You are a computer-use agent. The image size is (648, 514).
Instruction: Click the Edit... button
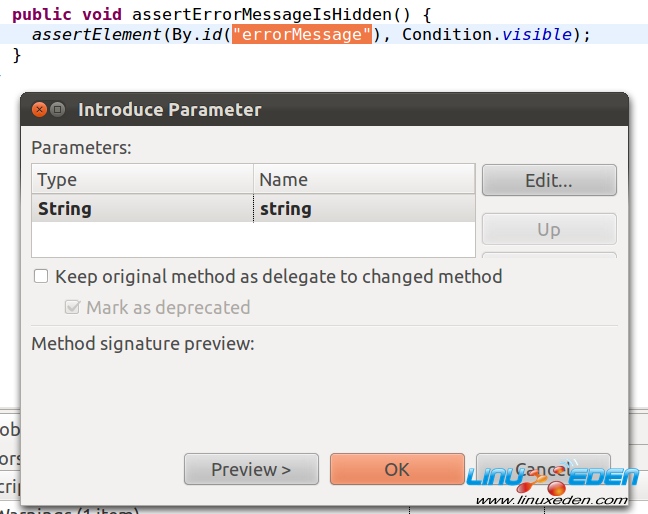click(549, 181)
